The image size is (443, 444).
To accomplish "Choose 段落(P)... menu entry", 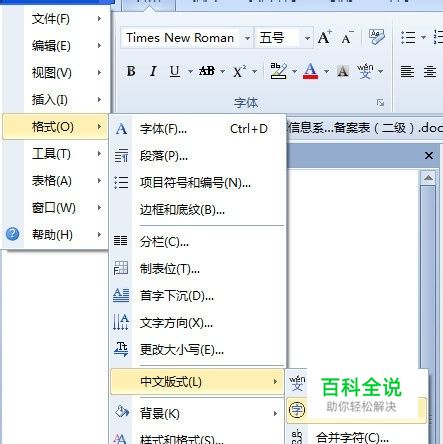I will (198, 156).
